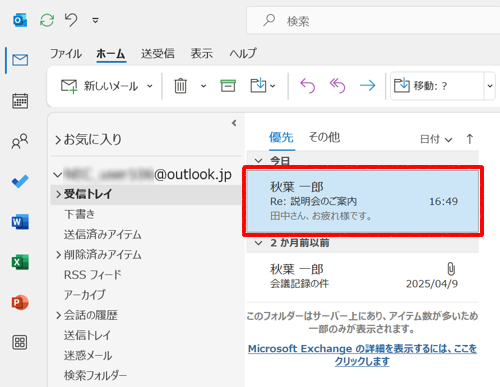Image resolution: width=500 pixels, height=387 pixels.
Task: Open the ファイル menu tab
Action: coord(66,53)
